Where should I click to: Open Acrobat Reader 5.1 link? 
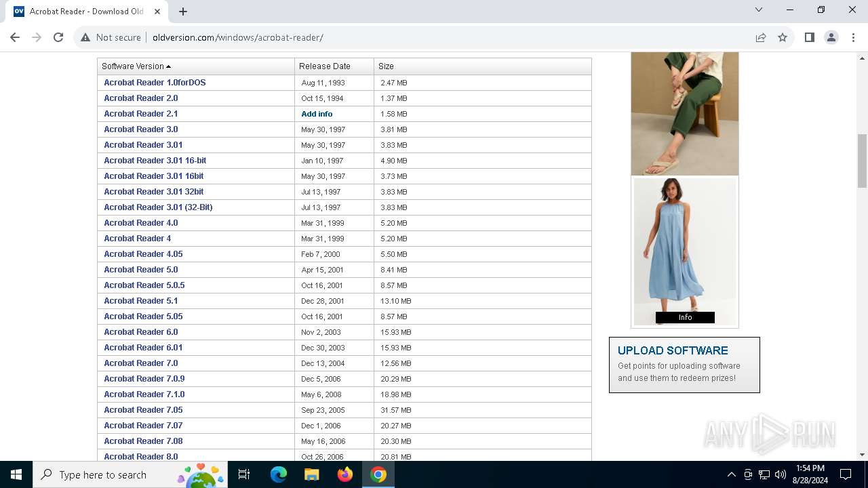(x=141, y=301)
